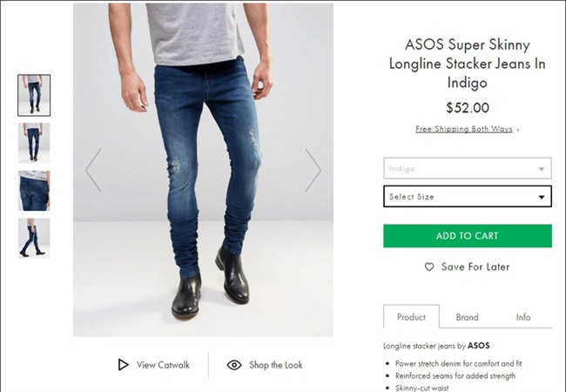This screenshot has height=392, width=566.
Task: Click the View Catwalk play icon
Action: coord(124,365)
